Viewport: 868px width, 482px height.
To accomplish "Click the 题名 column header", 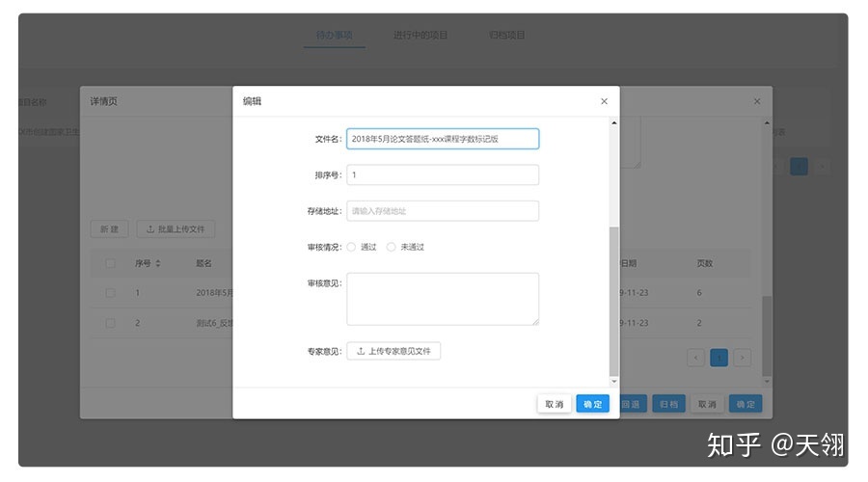I will point(203,263).
